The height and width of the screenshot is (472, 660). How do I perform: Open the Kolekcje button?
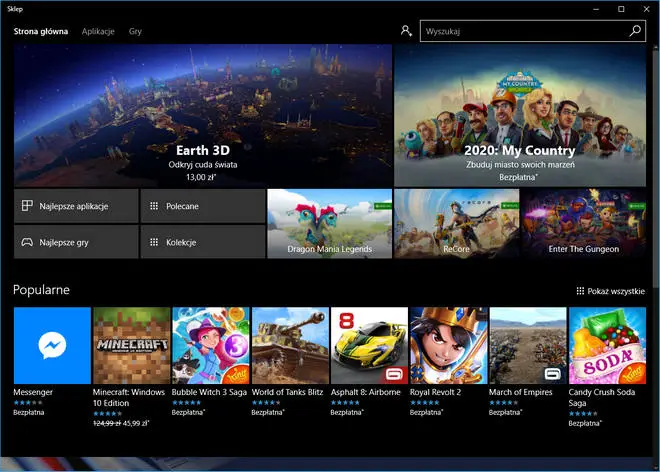click(x=202, y=242)
